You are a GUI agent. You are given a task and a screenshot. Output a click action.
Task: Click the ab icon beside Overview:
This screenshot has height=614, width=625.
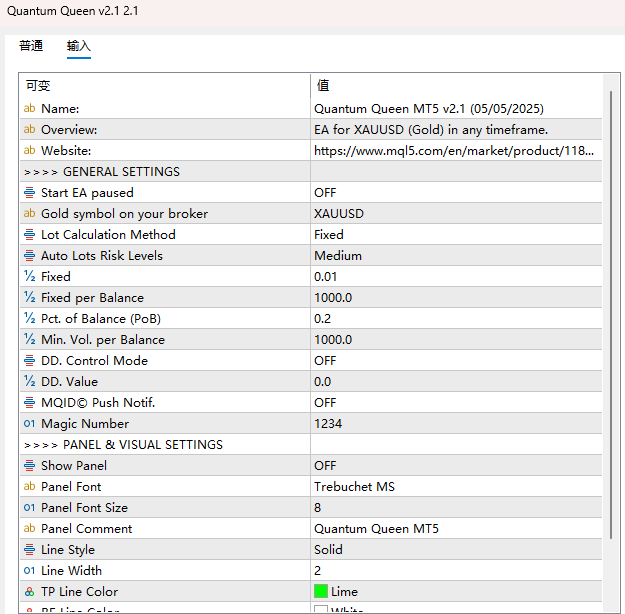tap(29, 130)
